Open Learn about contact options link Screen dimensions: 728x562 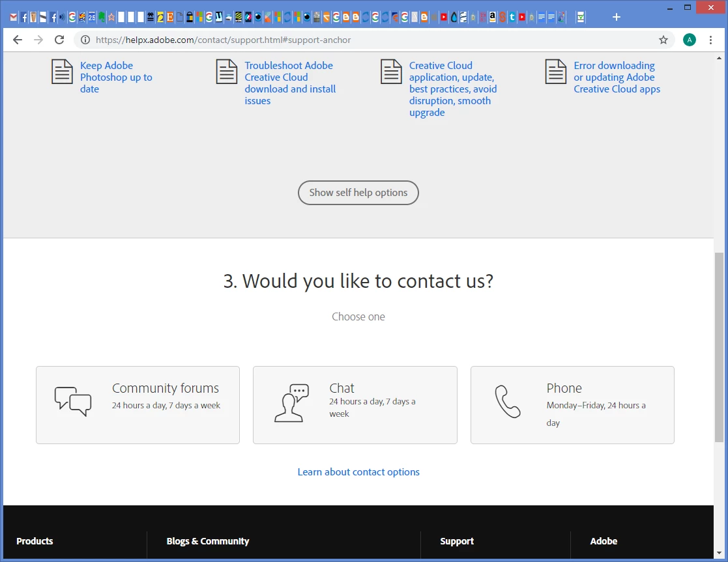coord(358,472)
